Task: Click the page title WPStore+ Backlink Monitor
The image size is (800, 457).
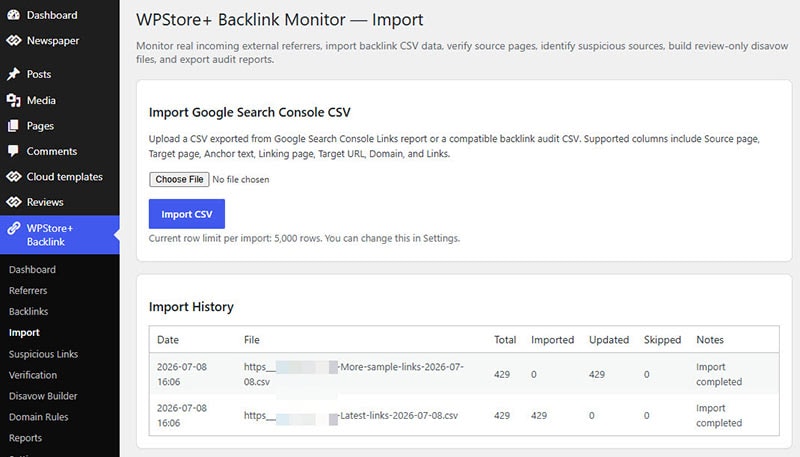Action: [280, 19]
